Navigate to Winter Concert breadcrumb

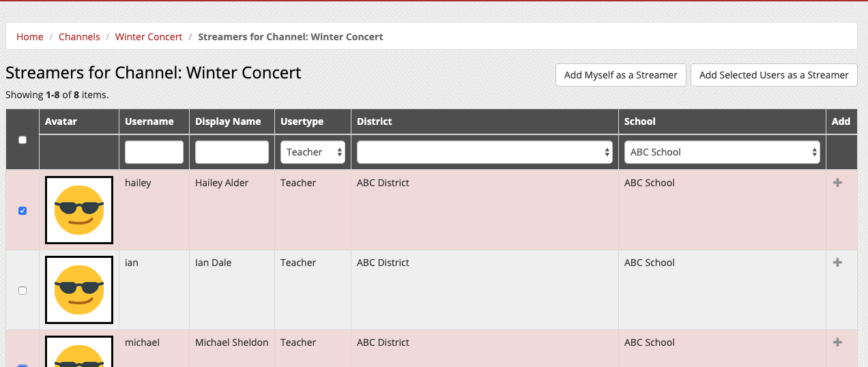click(149, 37)
